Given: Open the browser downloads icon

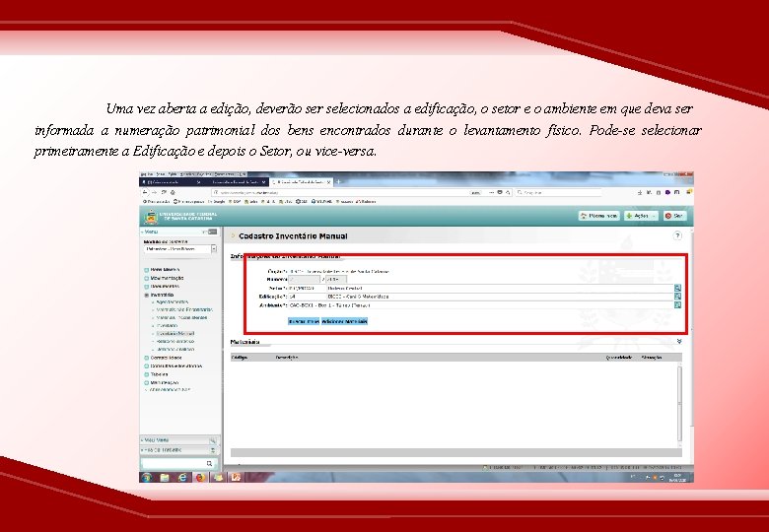Looking at the screenshot, I should click(x=640, y=192).
